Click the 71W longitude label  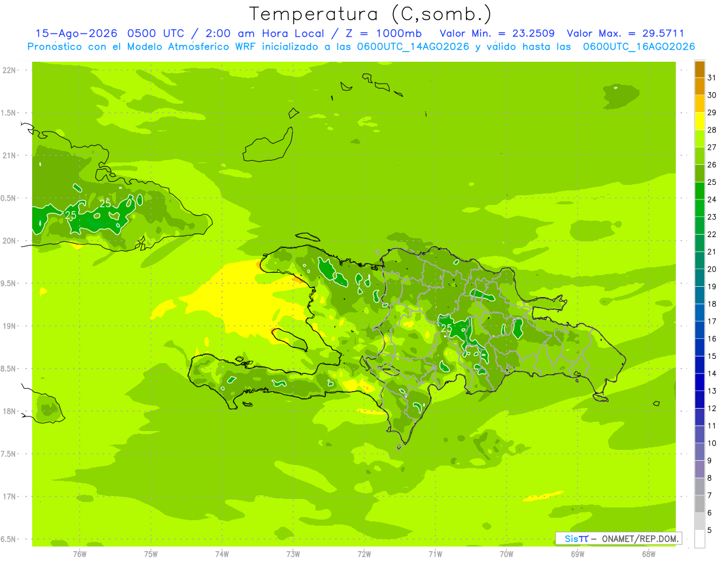[435, 554]
